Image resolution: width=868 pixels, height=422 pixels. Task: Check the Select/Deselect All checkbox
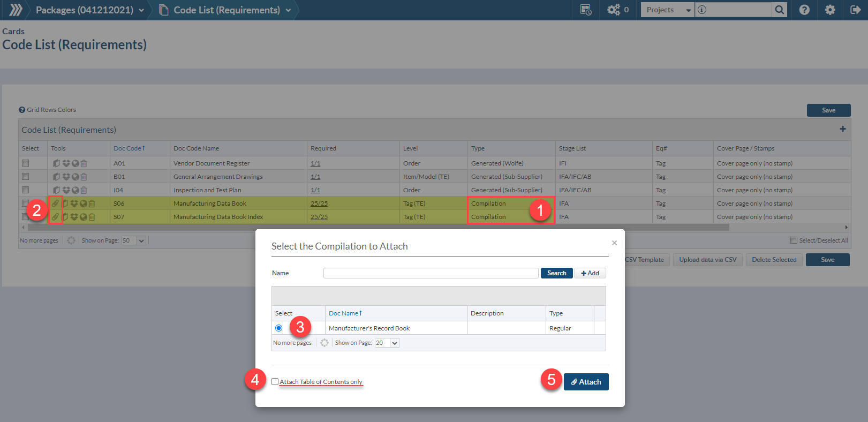click(794, 240)
